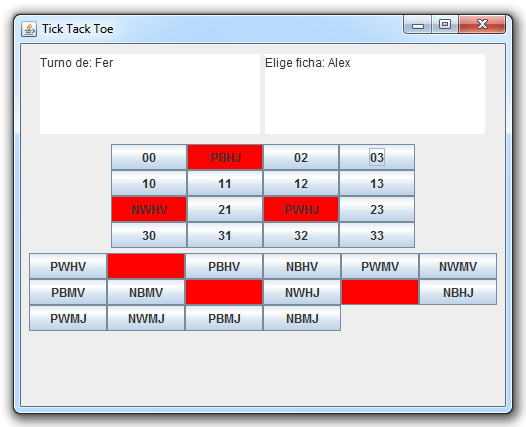This screenshot has width=526, height=427.
Task: Select the NBHJ piece
Action: click(458, 292)
